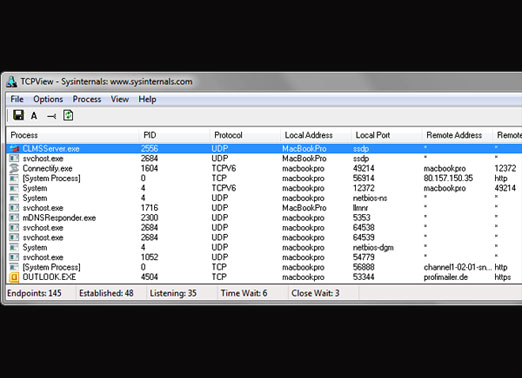Open the File menu
Viewport: 522px width, 378px height.
pyautogui.click(x=17, y=99)
